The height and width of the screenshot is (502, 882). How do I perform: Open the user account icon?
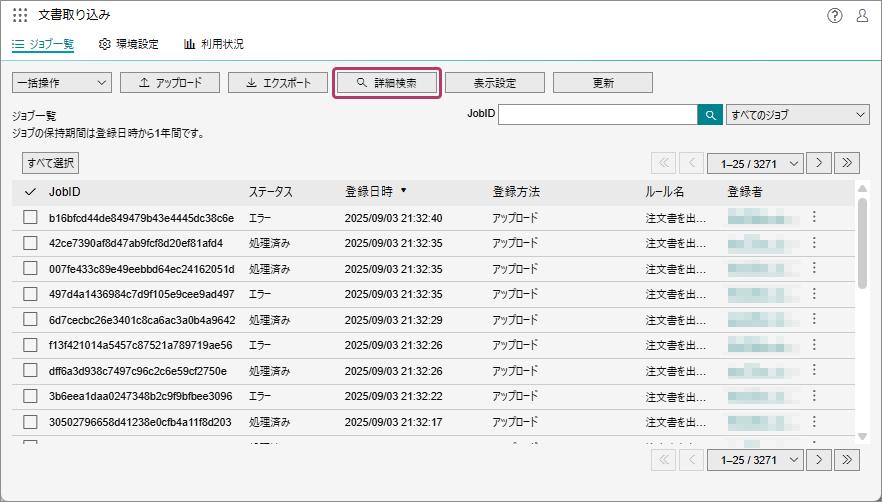(862, 16)
